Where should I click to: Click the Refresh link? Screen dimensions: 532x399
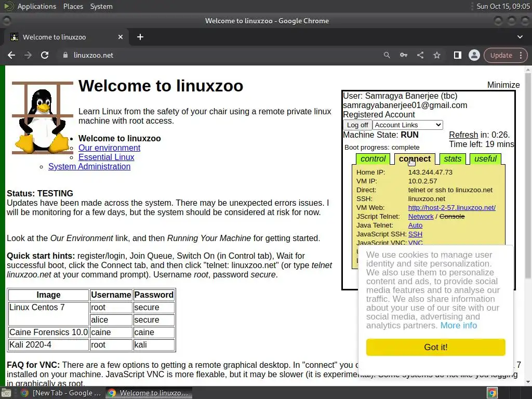(463, 135)
